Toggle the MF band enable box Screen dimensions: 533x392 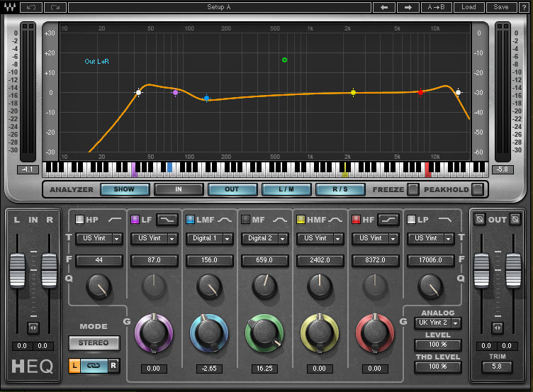245,220
